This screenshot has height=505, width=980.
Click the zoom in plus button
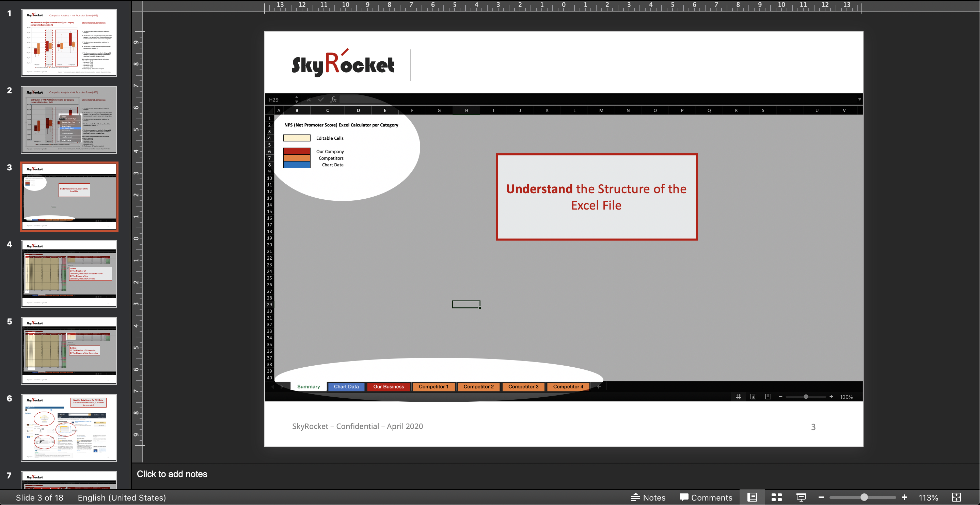[x=904, y=498]
